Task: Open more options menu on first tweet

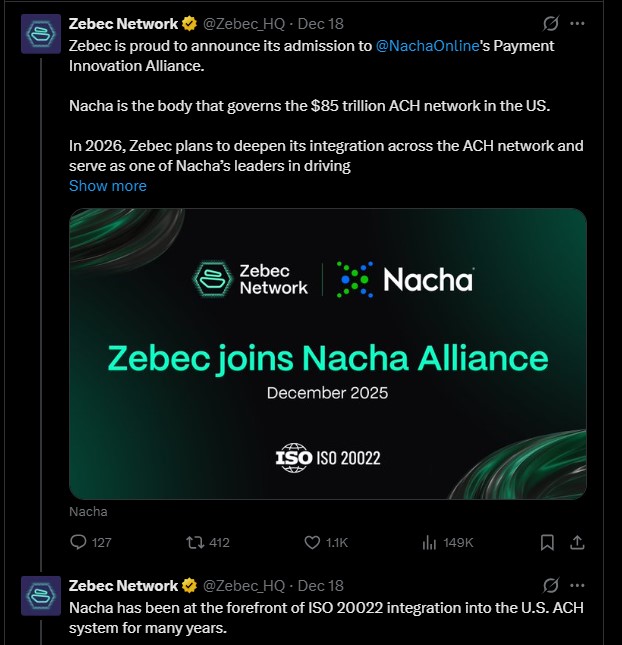Action: pyautogui.click(x=577, y=23)
